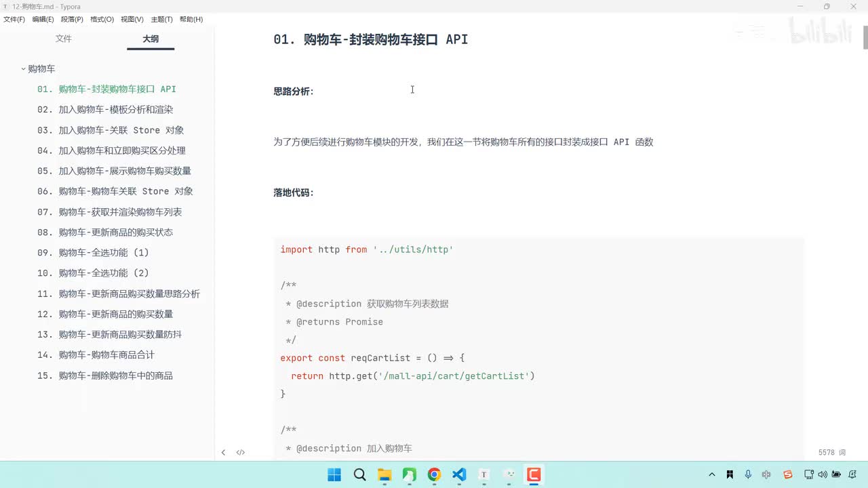Open the Windows Start menu
The width and height of the screenshot is (868, 488).
click(334, 474)
